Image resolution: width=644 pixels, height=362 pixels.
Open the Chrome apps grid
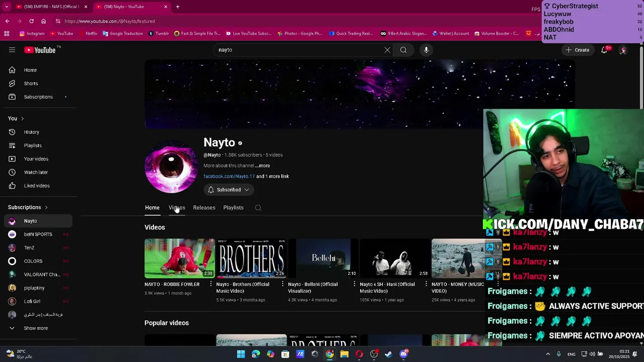click(x=7, y=34)
